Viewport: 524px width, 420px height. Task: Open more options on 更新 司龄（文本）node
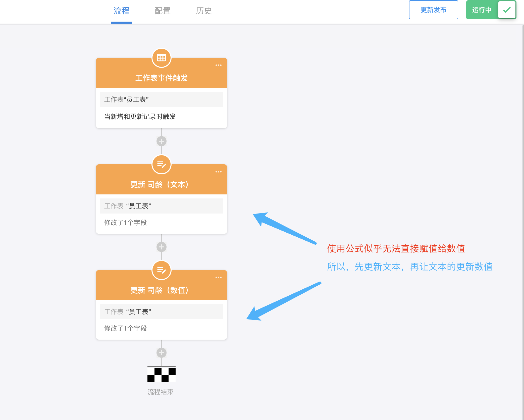coord(218,172)
